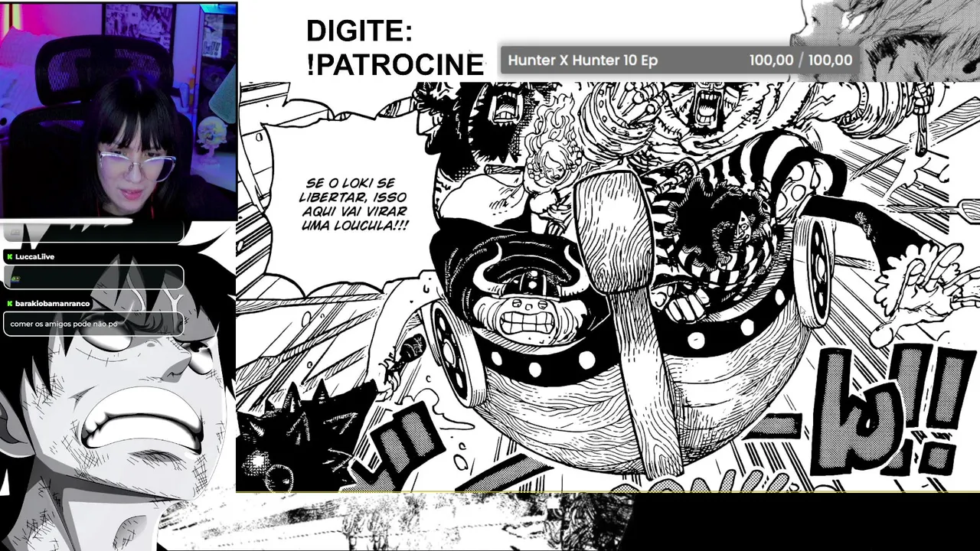Click the '100,00 / 100,00' goal amount
Screen dimensions: 980x551
click(801, 60)
